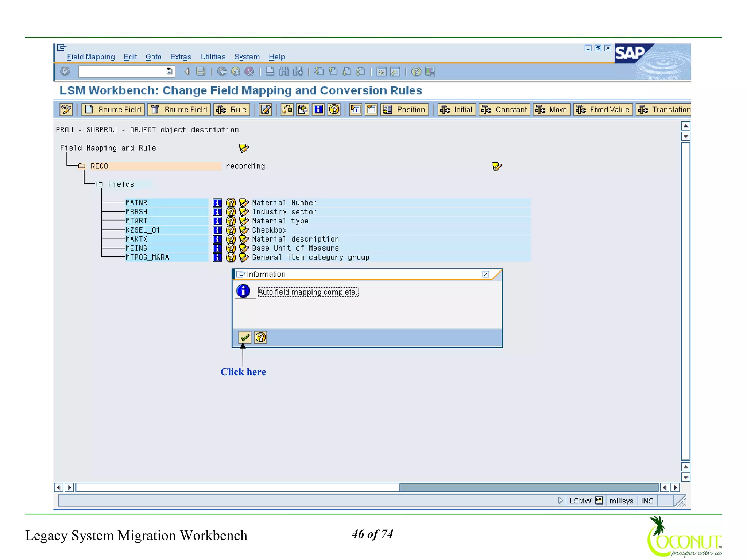The width and height of the screenshot is (747, 560).
Task: Click the red Cancel icon
Action: pyautogui.click(x=249, y=71)
